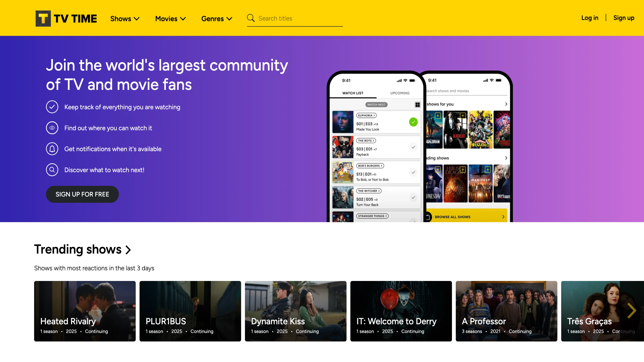Viewport: 644px width, 362px height.
Task: Click the eye icon beside 'Find out where'
Action: (52, 128)
